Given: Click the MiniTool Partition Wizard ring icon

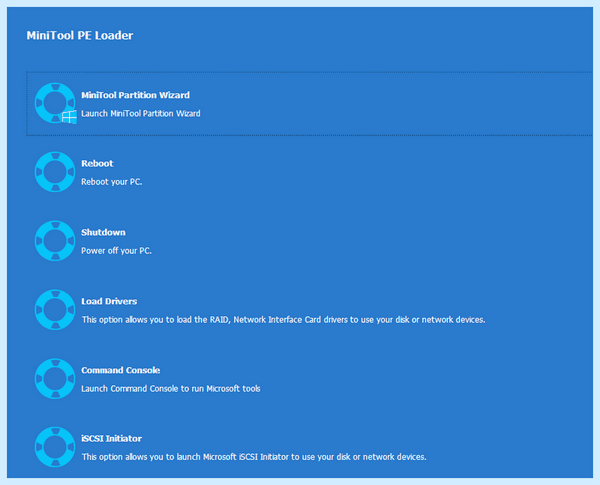Looking at the screenshot, I should (x=55, y=103).
